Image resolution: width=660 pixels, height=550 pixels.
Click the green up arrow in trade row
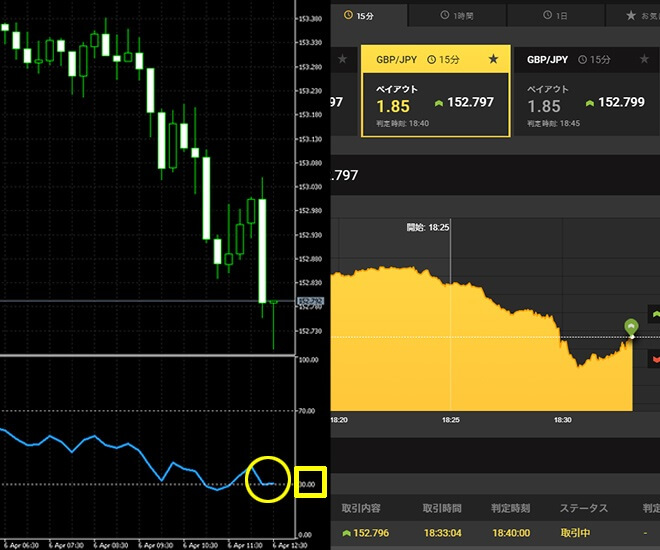coord(346,533)
